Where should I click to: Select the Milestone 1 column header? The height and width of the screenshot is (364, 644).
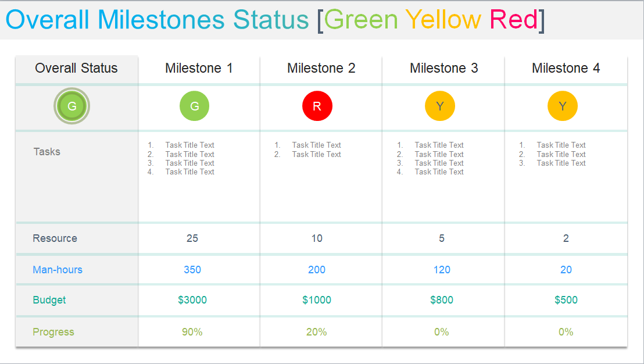(x=199, y=69)
